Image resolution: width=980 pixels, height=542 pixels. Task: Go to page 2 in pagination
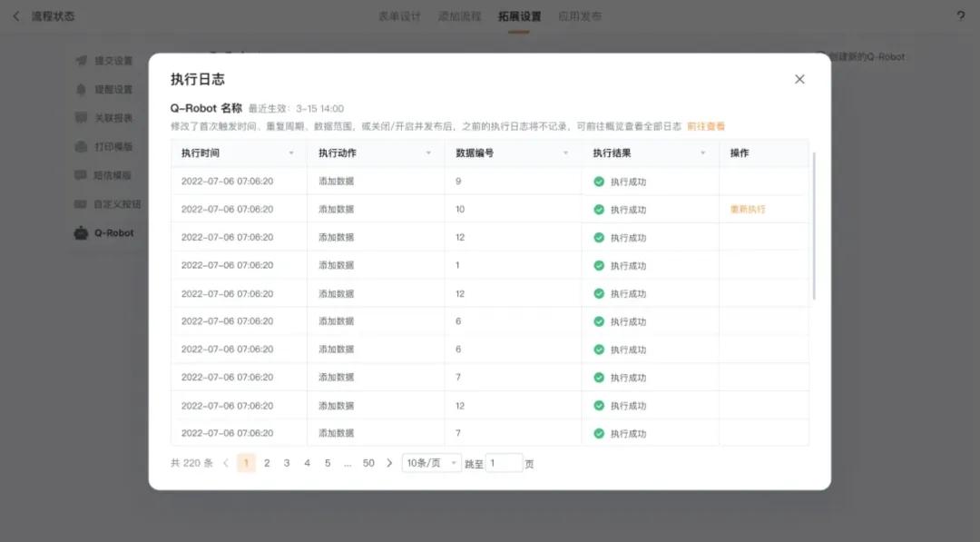[x=267, y=463]
